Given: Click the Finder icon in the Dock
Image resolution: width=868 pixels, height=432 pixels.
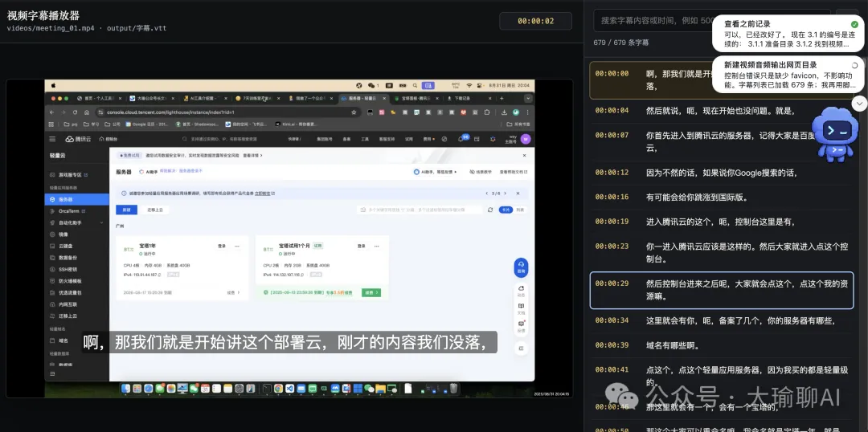Looking at the screenshot, I should click(126, 389).
